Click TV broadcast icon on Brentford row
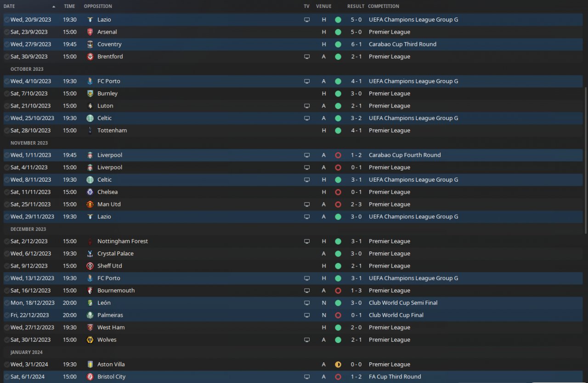The height and width of the screenshot is (383, 588). pyautogui.click(x=307, y=57)
